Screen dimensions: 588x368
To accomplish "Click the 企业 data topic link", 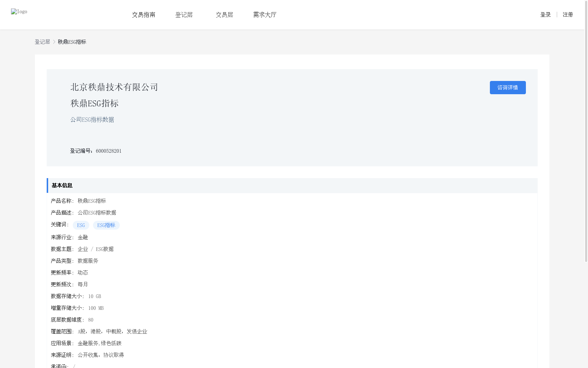I will (x=83, y=249).
